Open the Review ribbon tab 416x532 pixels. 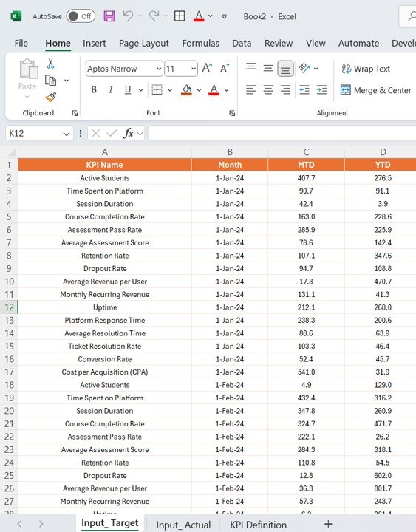click(x=279, y=43)
